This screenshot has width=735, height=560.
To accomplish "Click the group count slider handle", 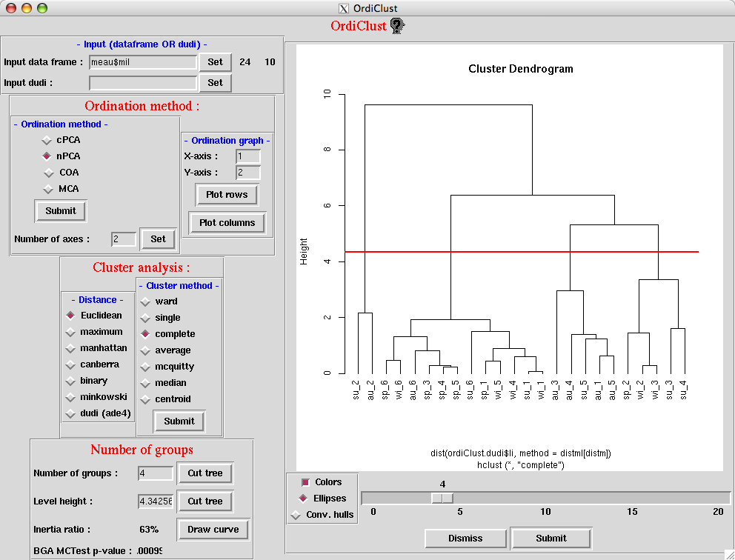I will [x=442, y=499].
